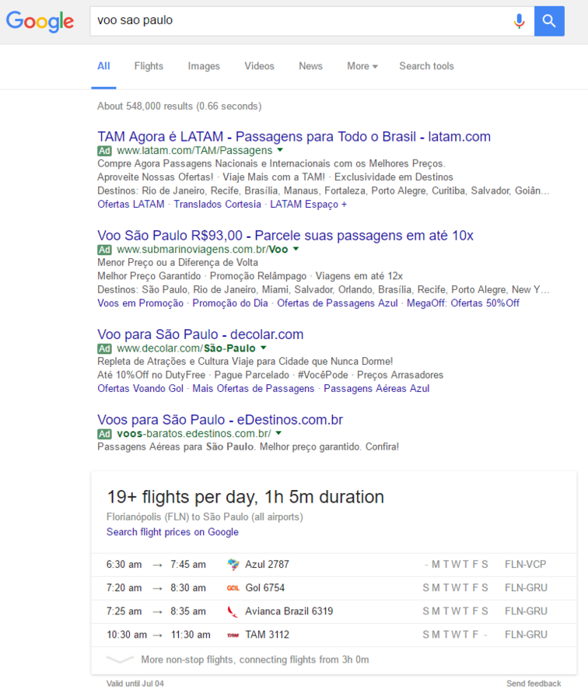588x700 pixels.
Task: Click Send feedback link
Action: (534, 684)
